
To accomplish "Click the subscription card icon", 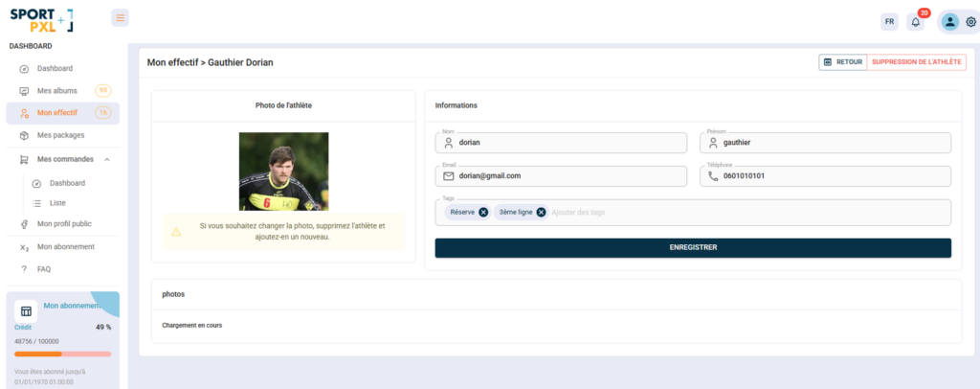I will (26, 311).
